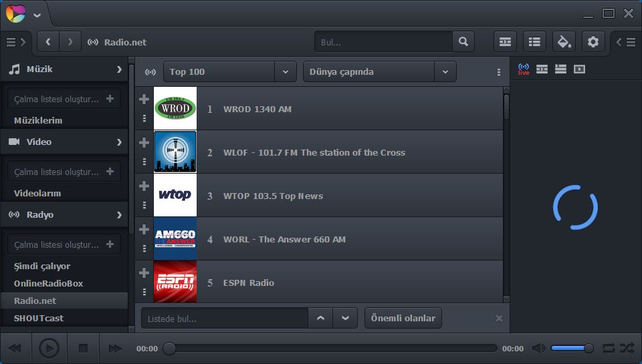The width and height of the screenshot is (642, 364).
Task: Click the dropdown arrow beside the logo
Action: point(37,15)
